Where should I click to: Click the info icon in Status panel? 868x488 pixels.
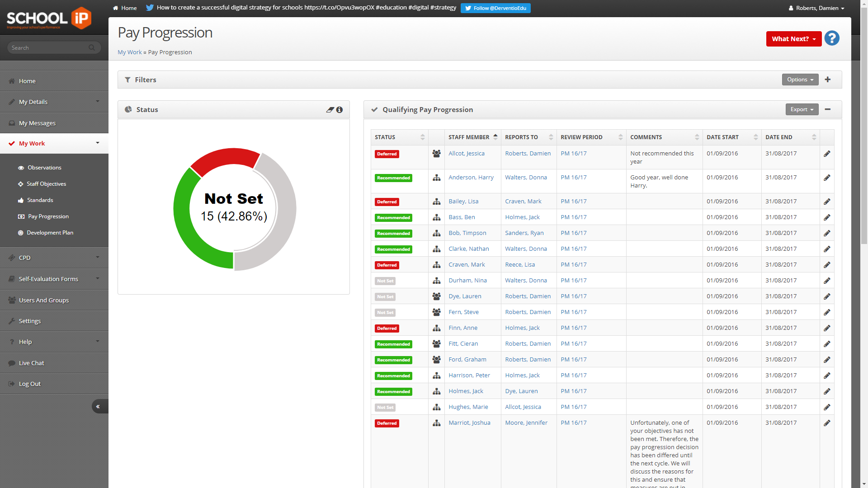click(x=340, y=110)
